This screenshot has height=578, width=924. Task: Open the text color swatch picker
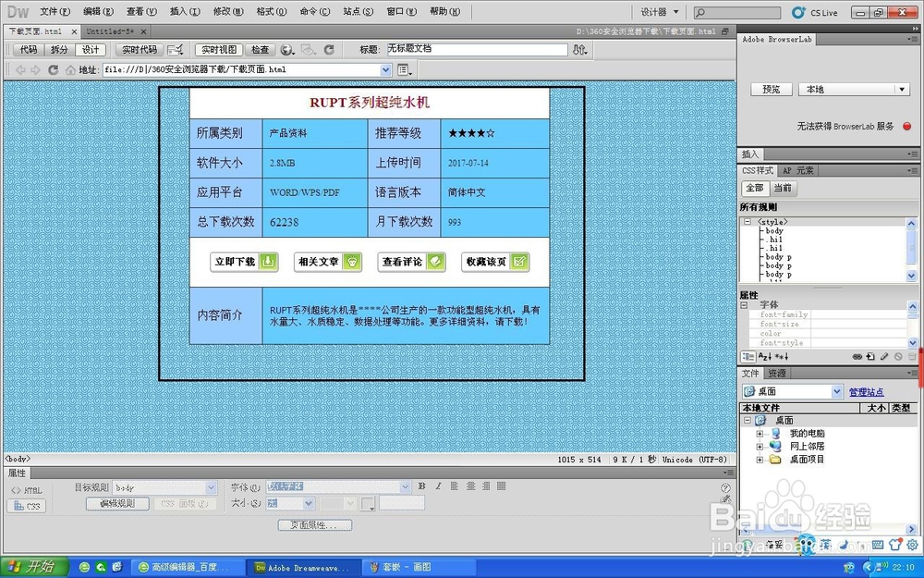368,503
